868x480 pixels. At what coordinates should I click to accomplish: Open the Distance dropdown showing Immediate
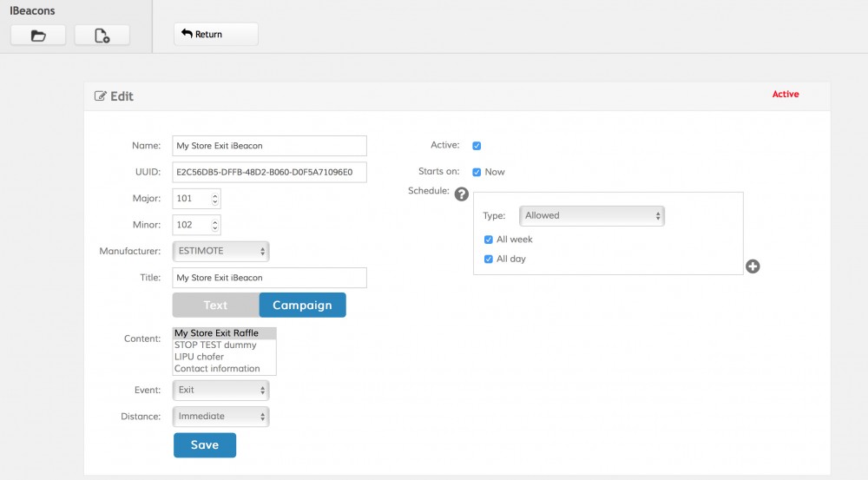pyautogui.click(x=221, y=417)
